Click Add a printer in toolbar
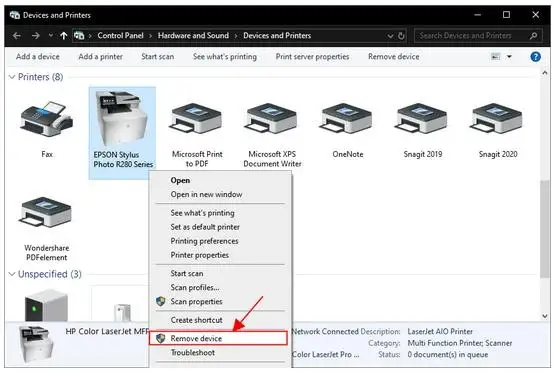This screenshot has height=372, width=554. point(101,57)
